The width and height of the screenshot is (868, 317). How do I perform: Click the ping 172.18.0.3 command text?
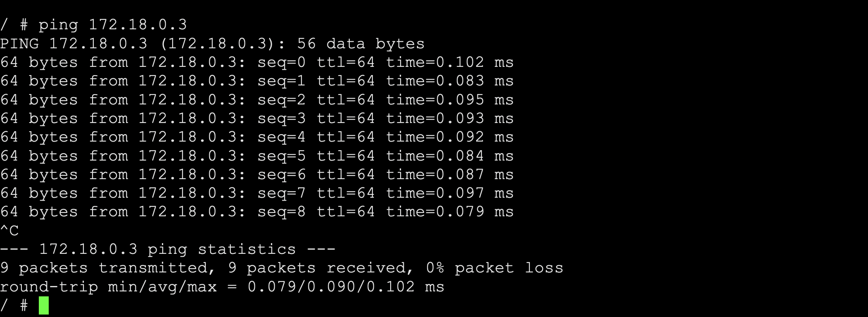(112, 25)
